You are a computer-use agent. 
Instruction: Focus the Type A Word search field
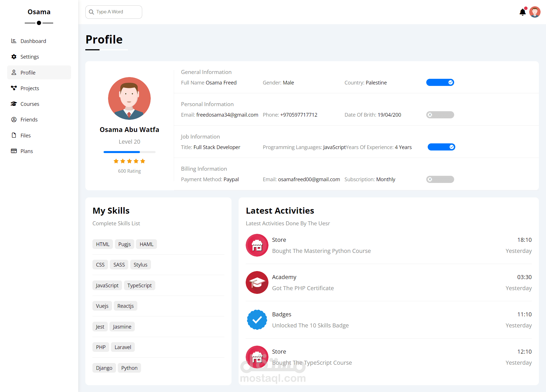coord(117,12)
